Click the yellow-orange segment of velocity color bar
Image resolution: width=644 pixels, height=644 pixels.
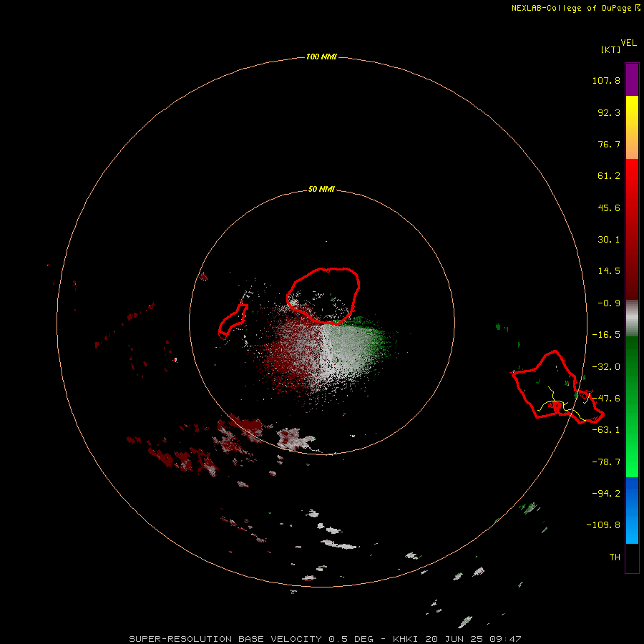point(632,127)
